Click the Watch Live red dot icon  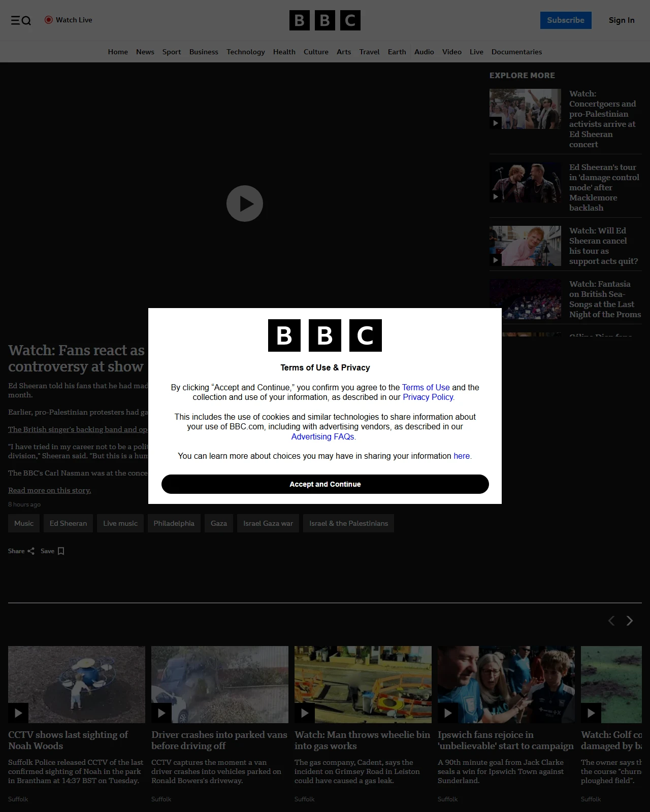pos(49,20)
